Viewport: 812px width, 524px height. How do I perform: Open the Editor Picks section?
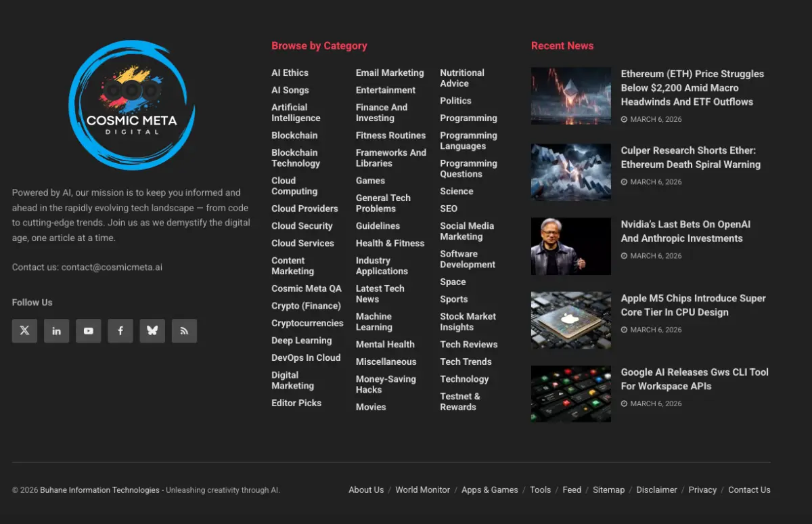coord(296,403)
